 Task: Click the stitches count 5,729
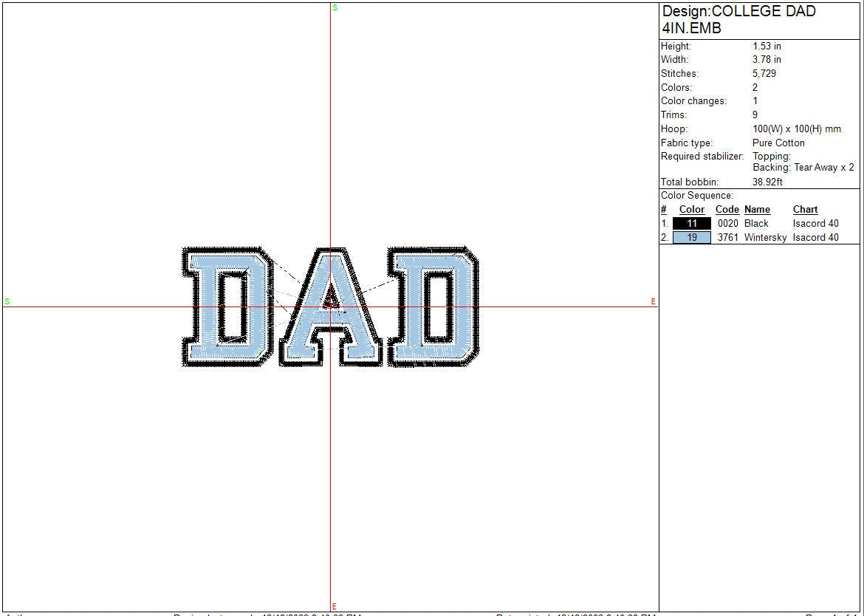click(764, 73)
